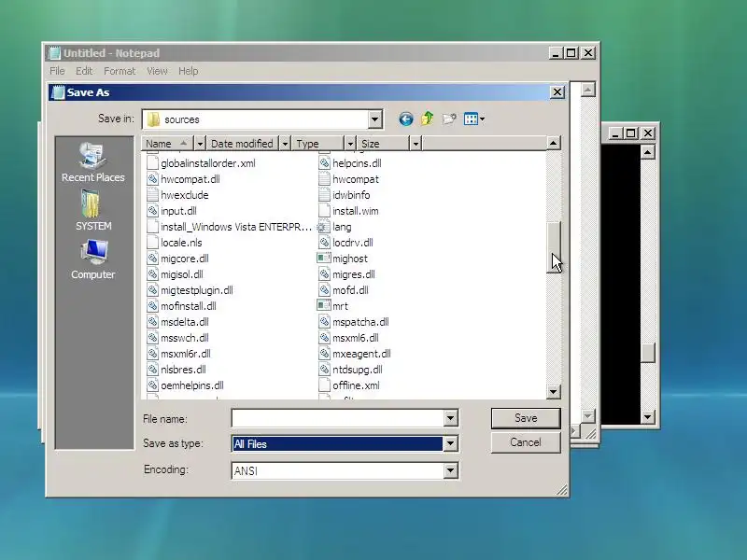Open the Type column filter arrow
Image resolution: width=747 pixels, height=560 pixels.
click(x=350, y=144)
